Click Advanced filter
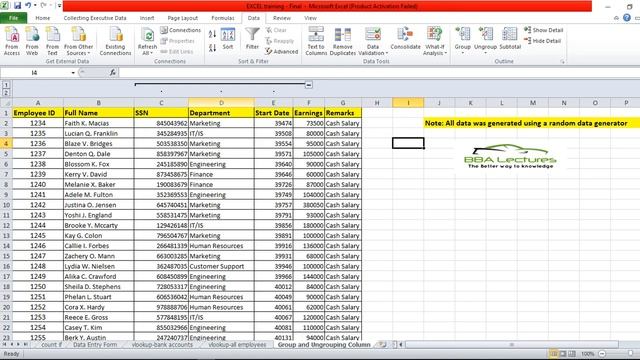The image size is (640, 360). click(x=282, y=51)
